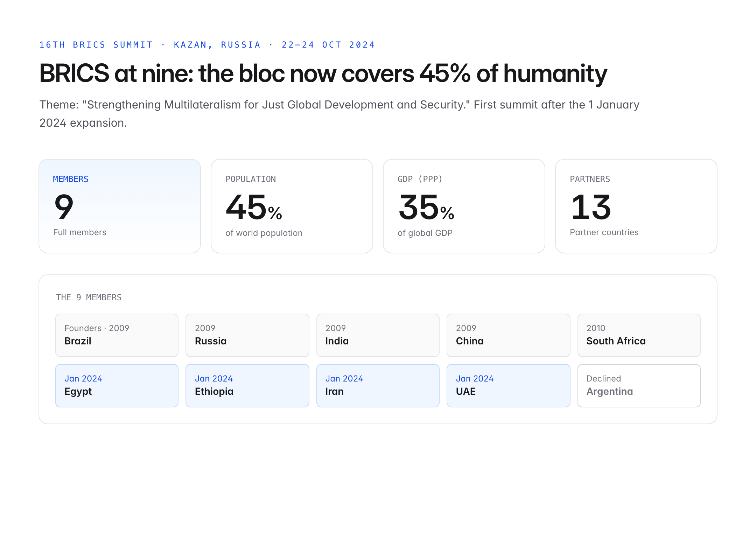Click the theme description paragraph

pos(339,114)
